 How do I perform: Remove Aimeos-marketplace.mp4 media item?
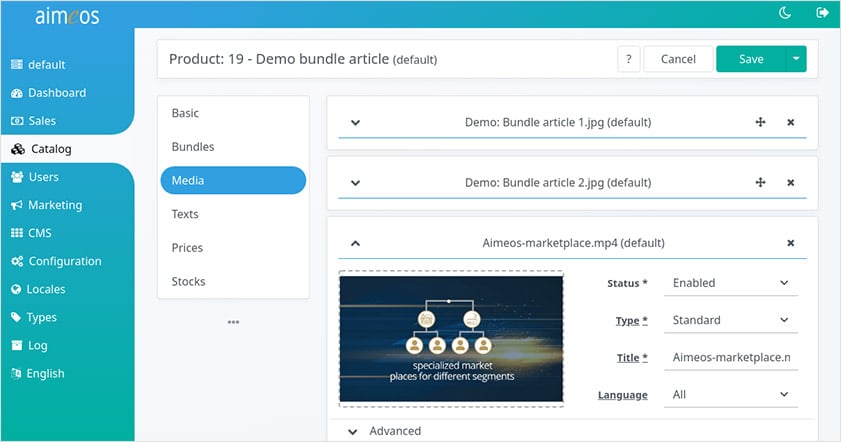pos(791,243)
